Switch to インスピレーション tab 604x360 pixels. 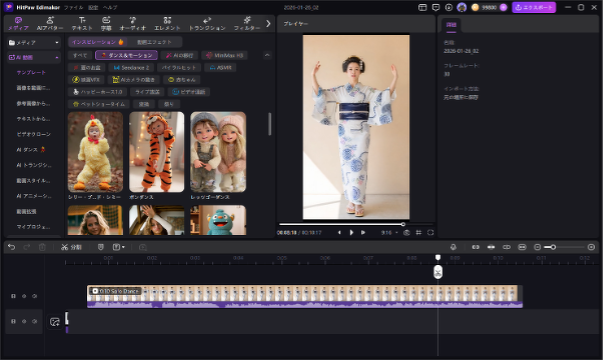click(x=97, y=42)
